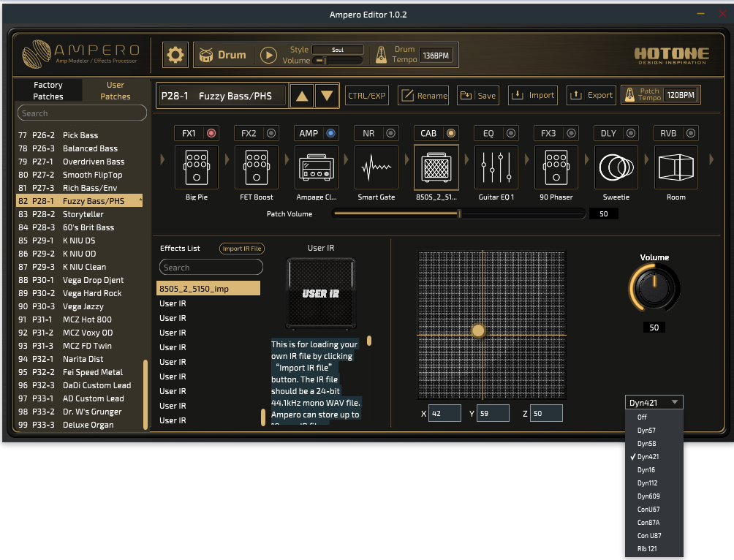Open the CTRL/EXP settings

pos(366,96)
